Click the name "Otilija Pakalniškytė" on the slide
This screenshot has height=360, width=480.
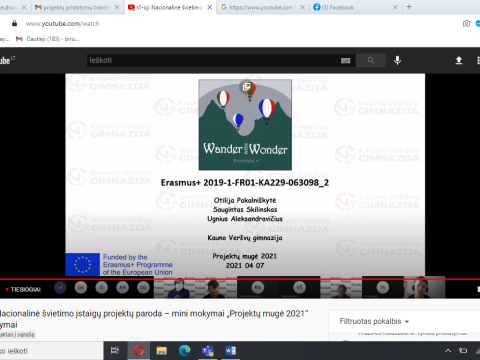point(245,200)
